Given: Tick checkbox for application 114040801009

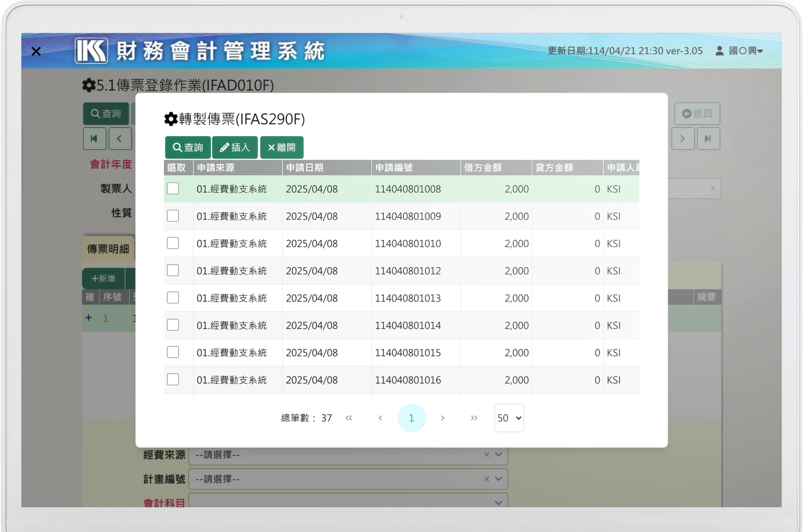Looking at the screenshot, I should pos(173,216).
